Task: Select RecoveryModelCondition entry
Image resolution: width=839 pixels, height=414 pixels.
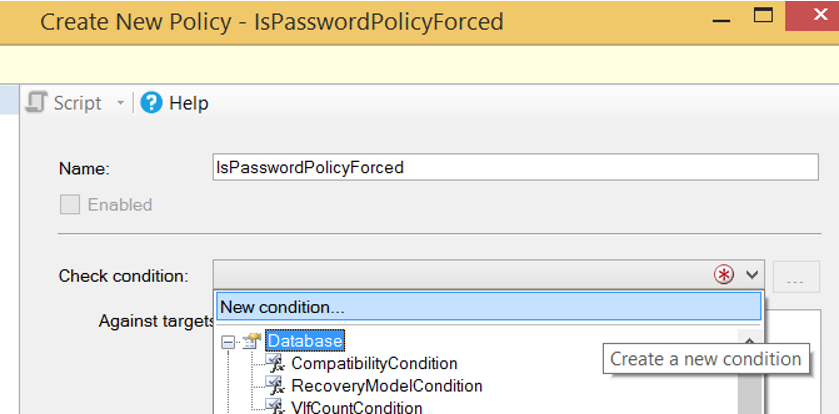Action: [x=386, y=386]
